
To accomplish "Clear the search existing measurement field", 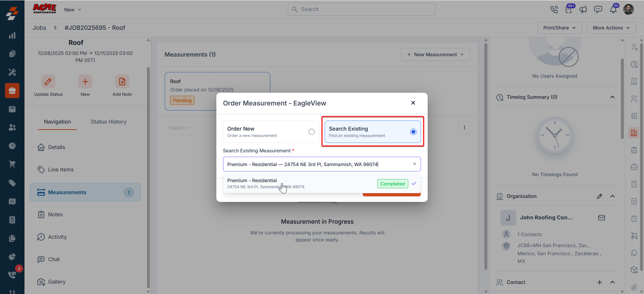I will 415,164.
